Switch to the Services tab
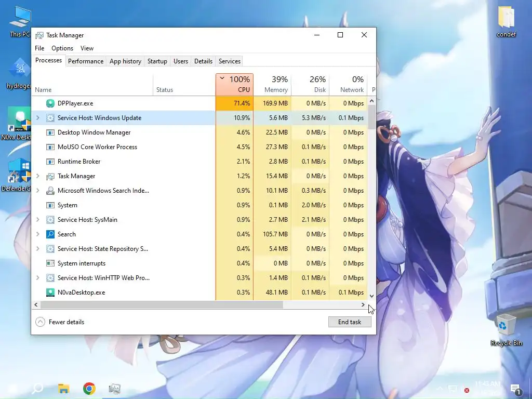This screenshot has width=532, height=399. 229,61
